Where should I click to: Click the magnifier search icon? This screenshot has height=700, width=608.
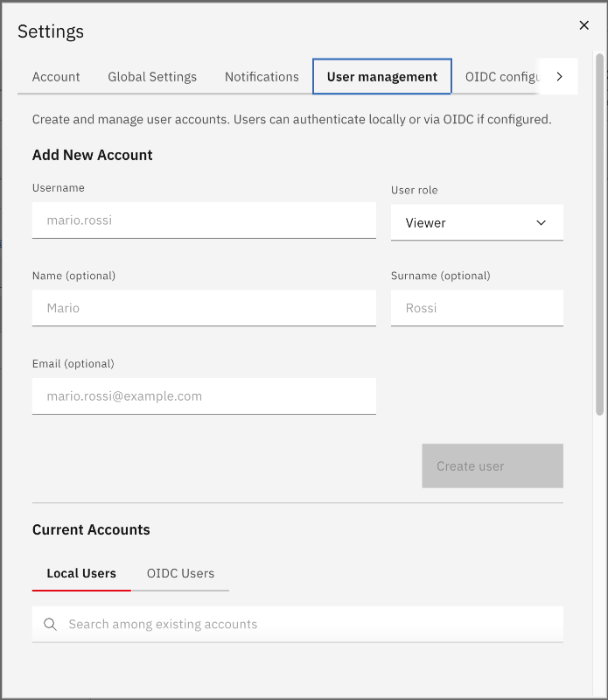pyautogui.click(x=50, y=624)
